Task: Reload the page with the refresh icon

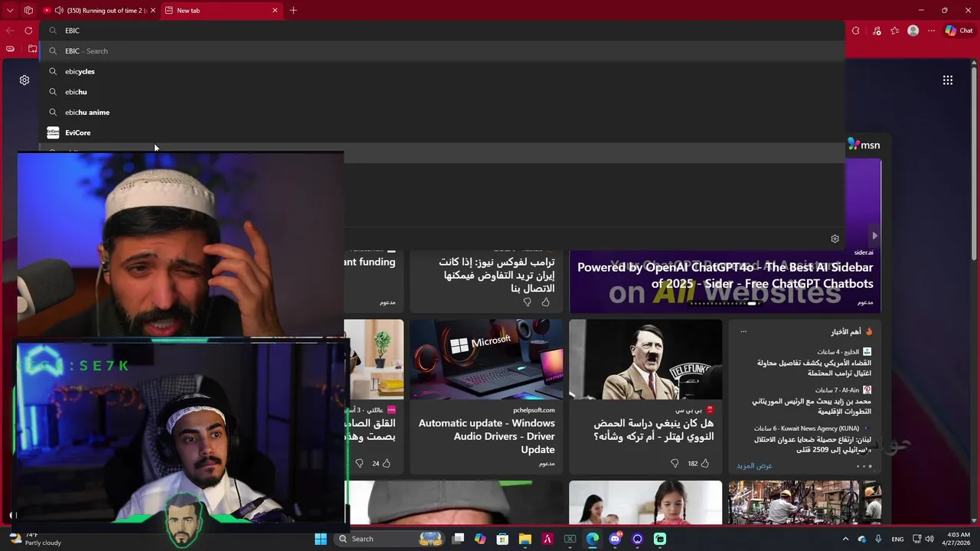Action: (28, 31)
